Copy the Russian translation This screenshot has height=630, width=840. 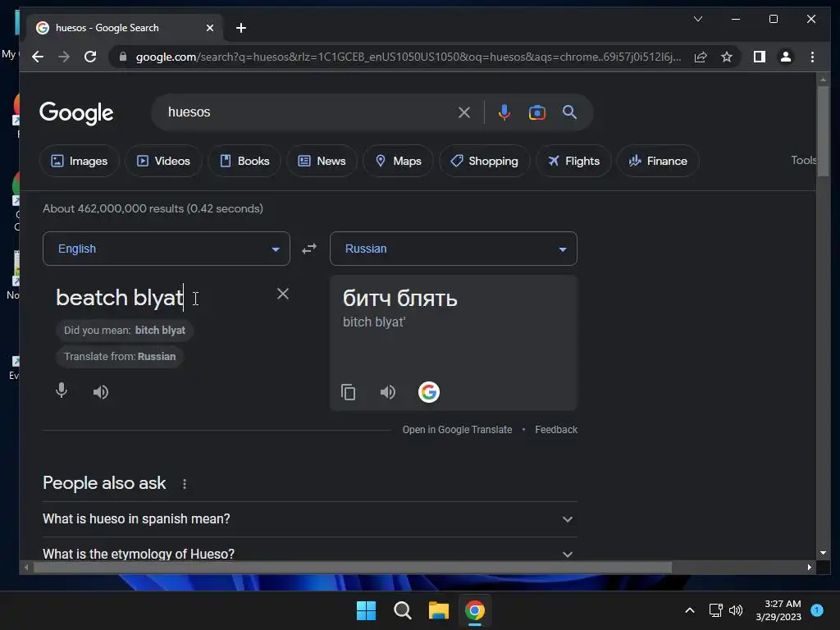tap(348, 392)
